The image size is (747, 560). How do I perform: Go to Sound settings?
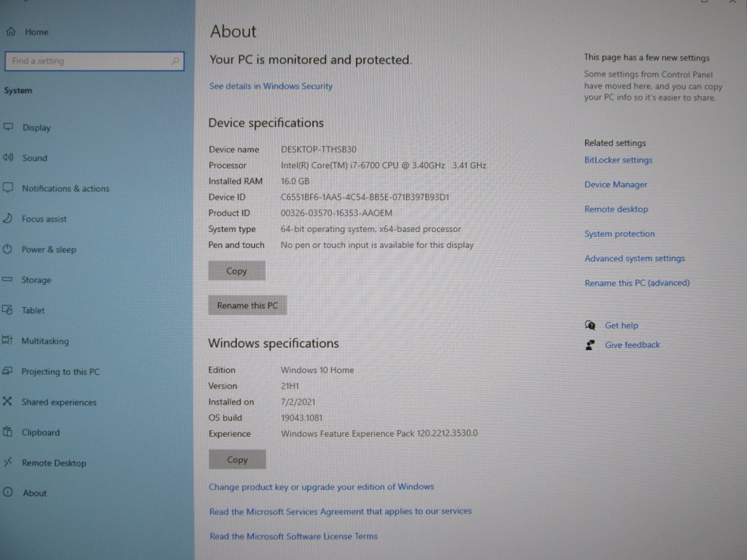35,158
